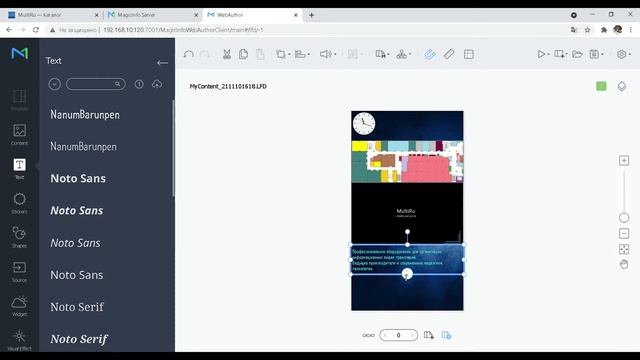The height and width of the screenshot is (360, 640).
Task: Choose the regular Noto Sans font
Action: (x=77, y=275)
